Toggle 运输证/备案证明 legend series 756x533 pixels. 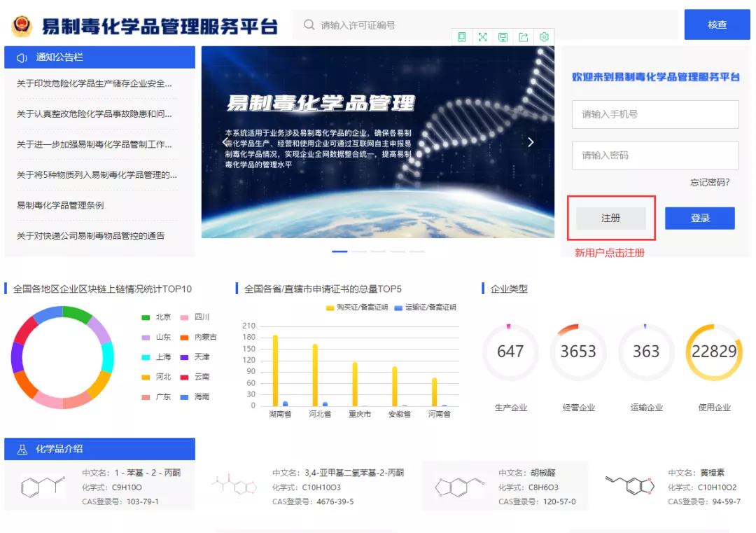[425, 307]
